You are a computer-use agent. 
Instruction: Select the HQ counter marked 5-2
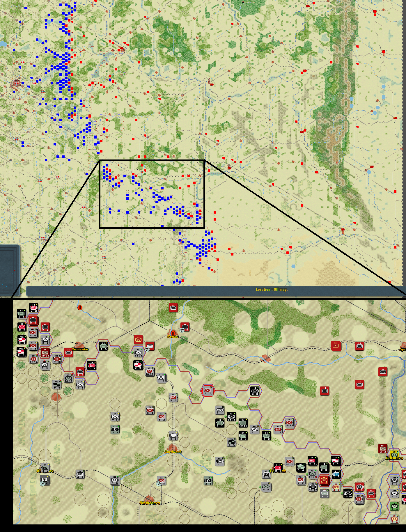point(162,416)
